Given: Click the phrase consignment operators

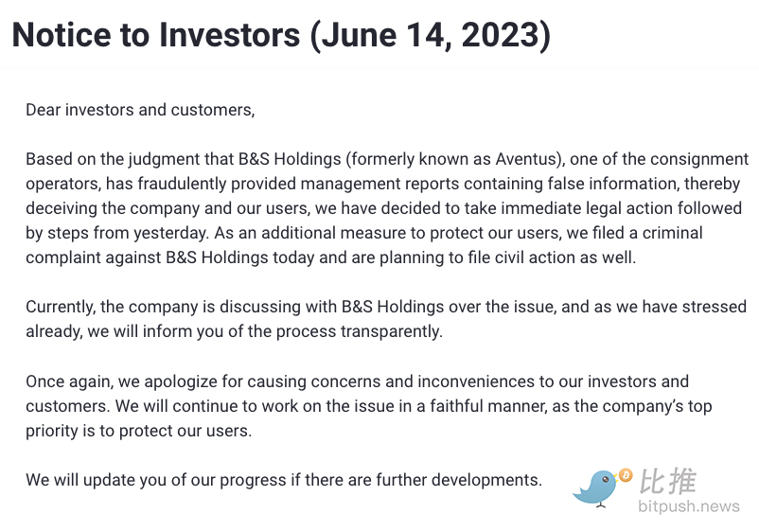Looking at the screenshot, I should tap(387, 171).
